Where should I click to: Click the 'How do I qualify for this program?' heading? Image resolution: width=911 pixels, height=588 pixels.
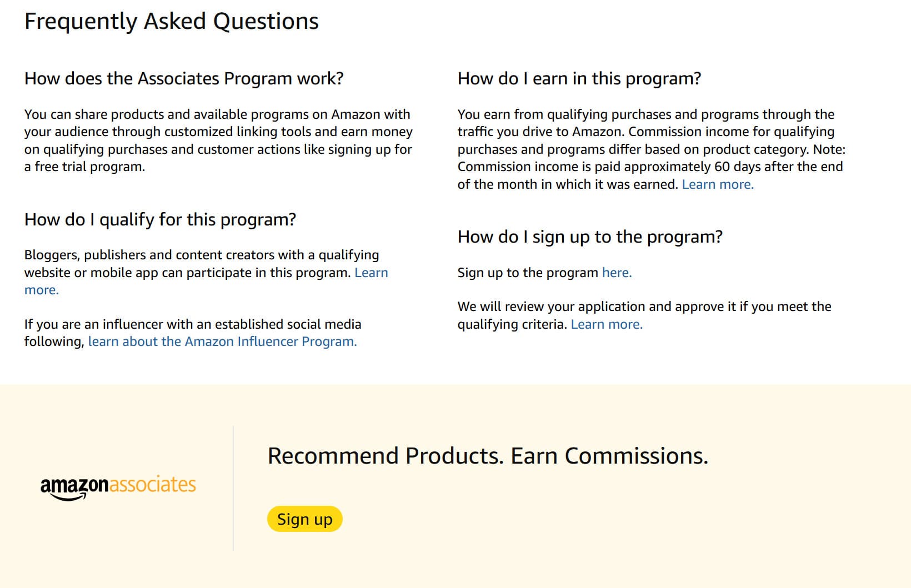pyautogui.click(x=160, y=219)
